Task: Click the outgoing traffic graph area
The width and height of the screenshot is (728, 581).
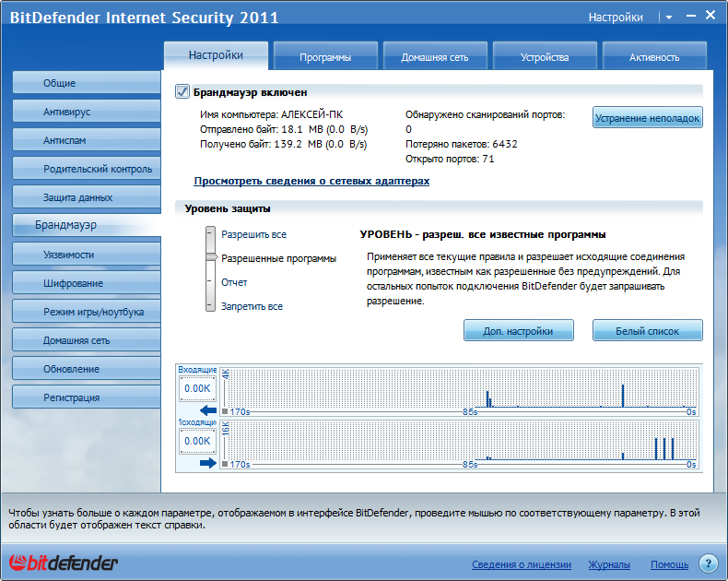Action: pos(460,444)
